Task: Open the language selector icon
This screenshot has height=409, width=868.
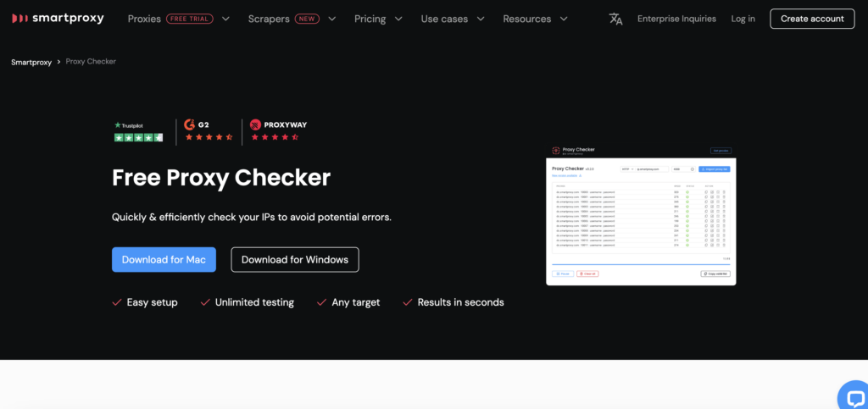Action: [x=615, y=19]
